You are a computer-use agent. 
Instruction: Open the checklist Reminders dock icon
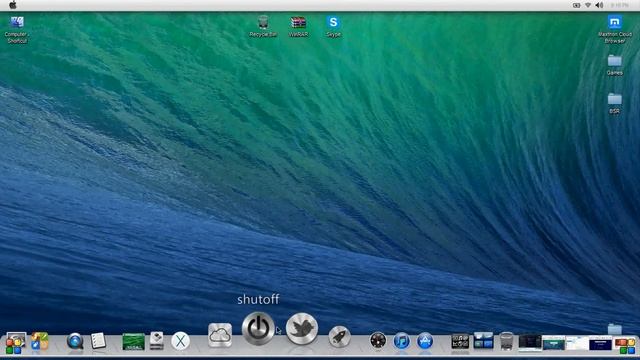[98, 341]
